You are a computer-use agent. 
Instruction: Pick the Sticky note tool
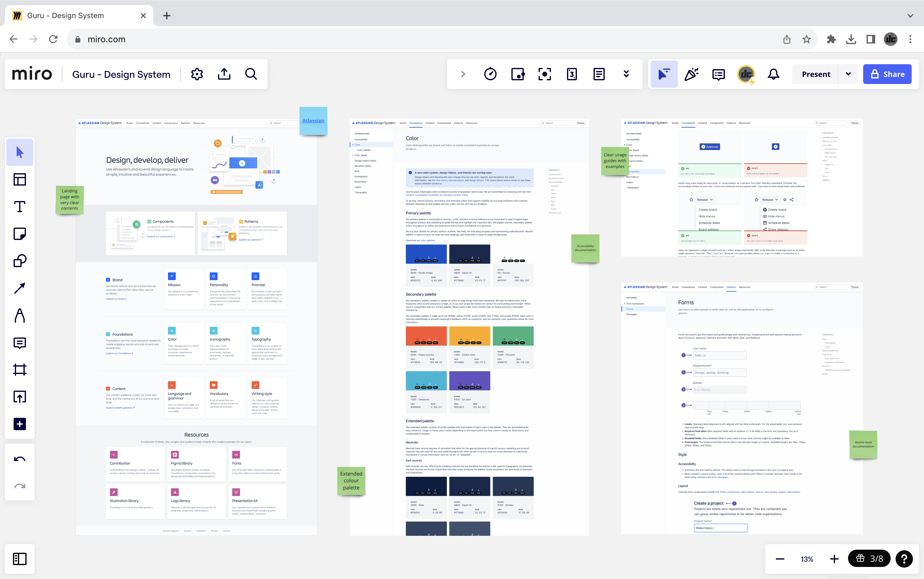[20, 233]
